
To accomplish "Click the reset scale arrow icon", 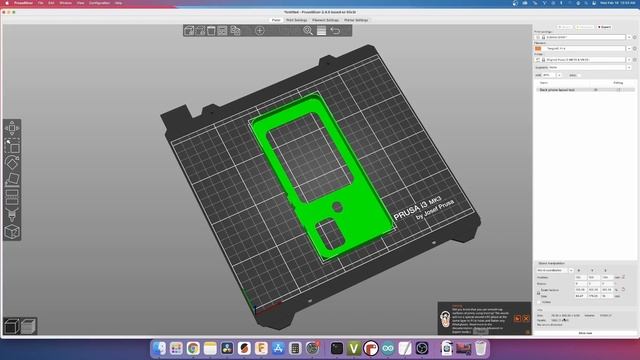I will point(623,289).
